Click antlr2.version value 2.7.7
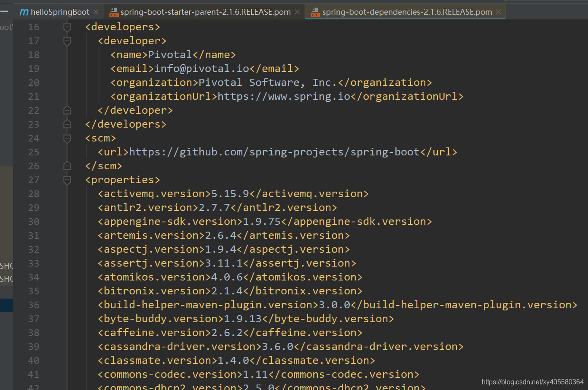The width and height of the screenshot is (588, 390). tap(214, 208)
